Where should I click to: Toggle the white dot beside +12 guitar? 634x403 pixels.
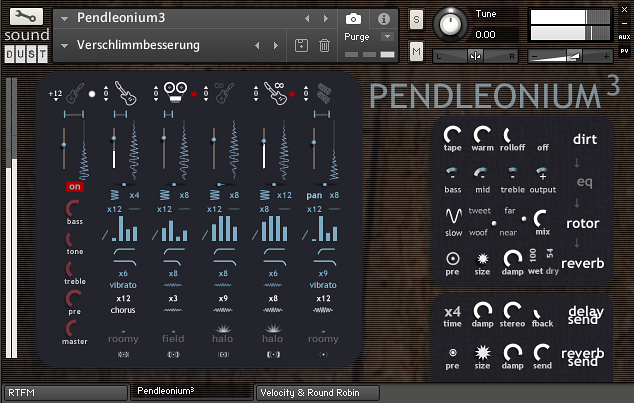(92, 94)
